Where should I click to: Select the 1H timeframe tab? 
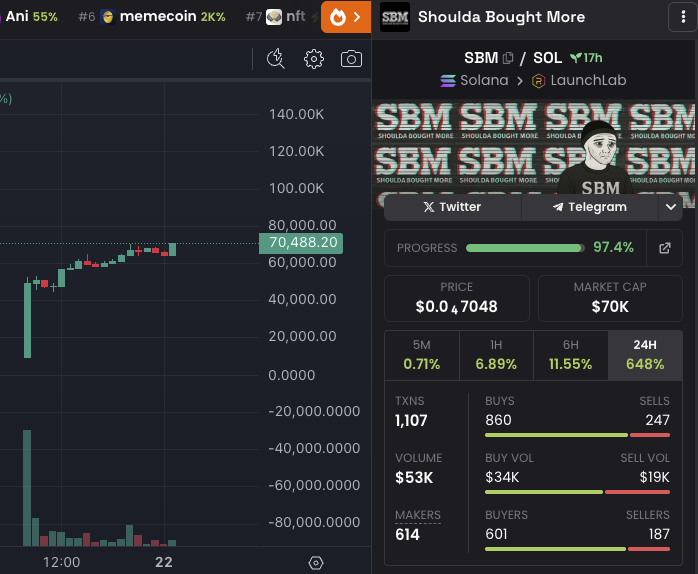click(x=496, y=355)
